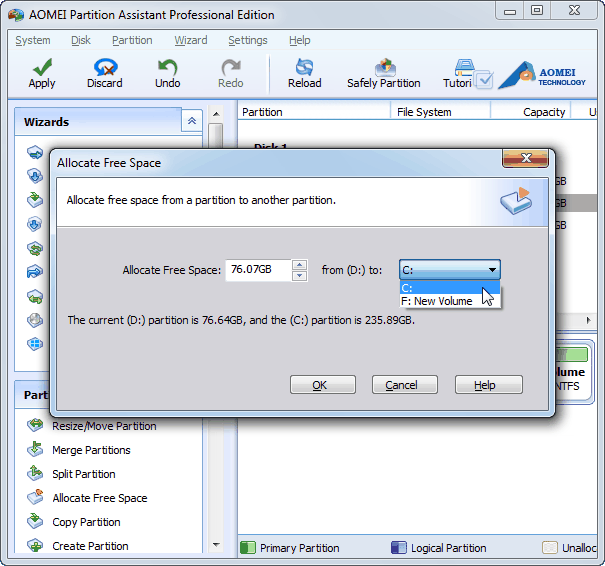Collapse the Wizards panel chevron

(x=192, y=122)
